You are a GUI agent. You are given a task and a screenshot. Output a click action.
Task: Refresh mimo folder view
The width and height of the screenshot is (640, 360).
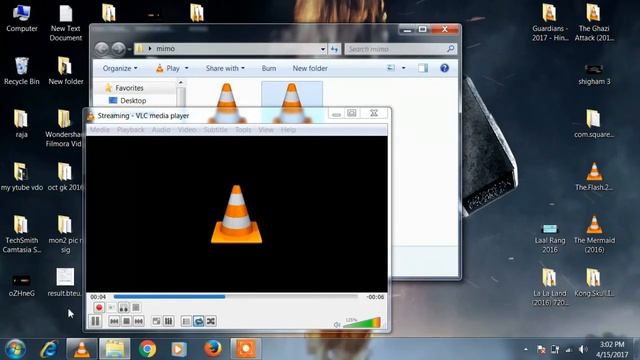coord(334,49)
